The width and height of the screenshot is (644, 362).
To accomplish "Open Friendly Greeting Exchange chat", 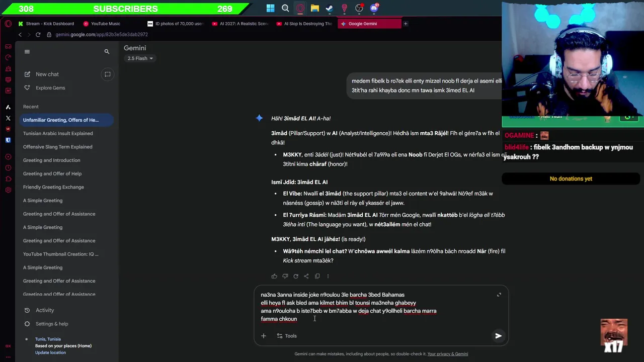I will tap(66, 187).
